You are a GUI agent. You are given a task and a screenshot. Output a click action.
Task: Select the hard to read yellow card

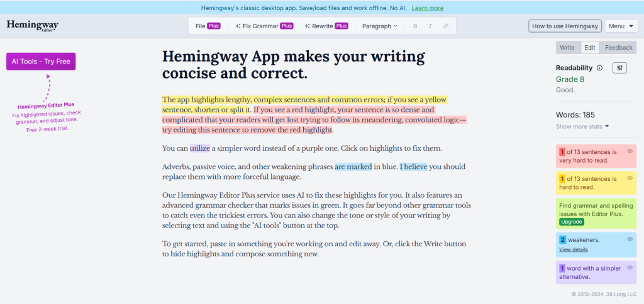point(596,183)
